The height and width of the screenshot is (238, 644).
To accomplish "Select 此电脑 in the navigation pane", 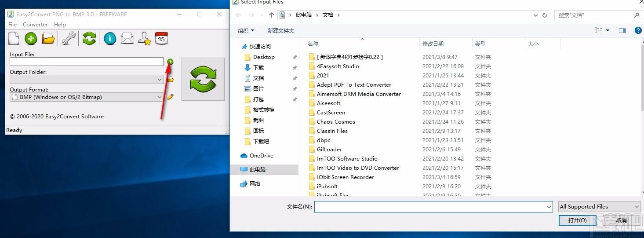I will pyautogui.click(x=258, y=169).
